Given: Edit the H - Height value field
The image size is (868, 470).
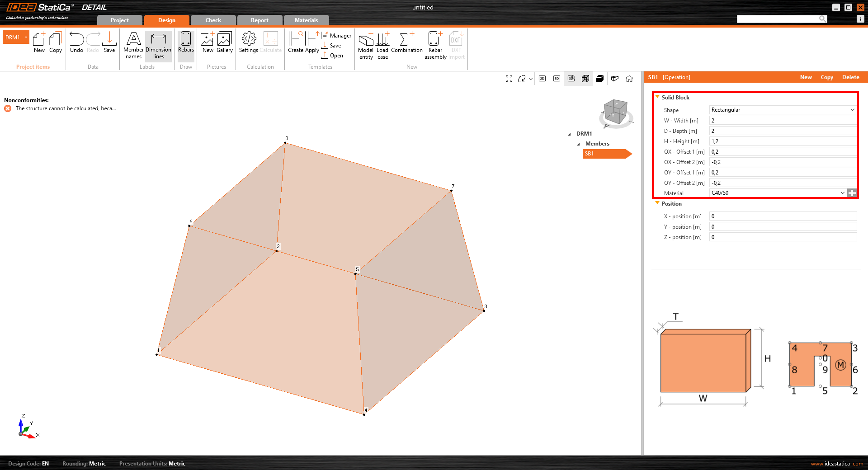Looking at the screenshot, I should point(782,141).
